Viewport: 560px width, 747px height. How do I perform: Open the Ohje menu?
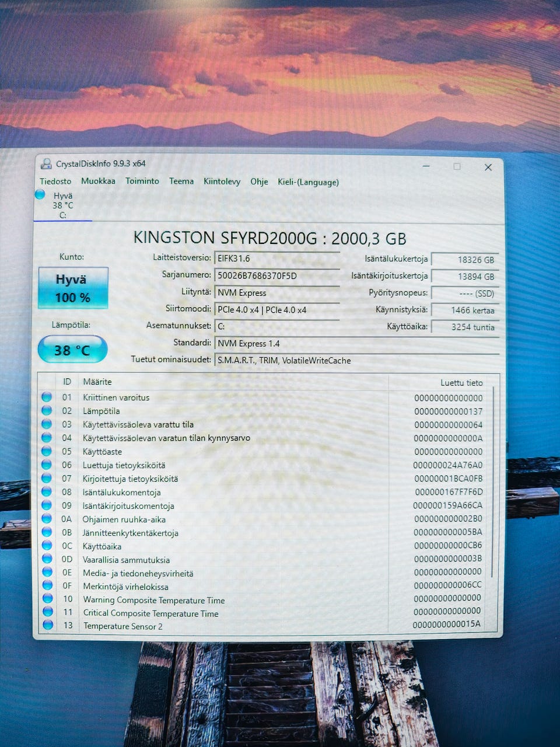[x=259, y=181]
